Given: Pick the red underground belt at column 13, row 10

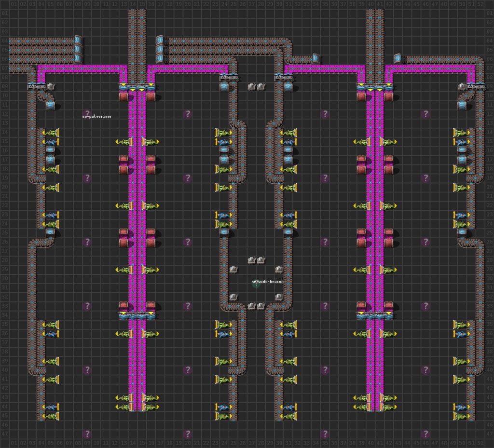Looking at the screenshot, I should tap(123, 95).
